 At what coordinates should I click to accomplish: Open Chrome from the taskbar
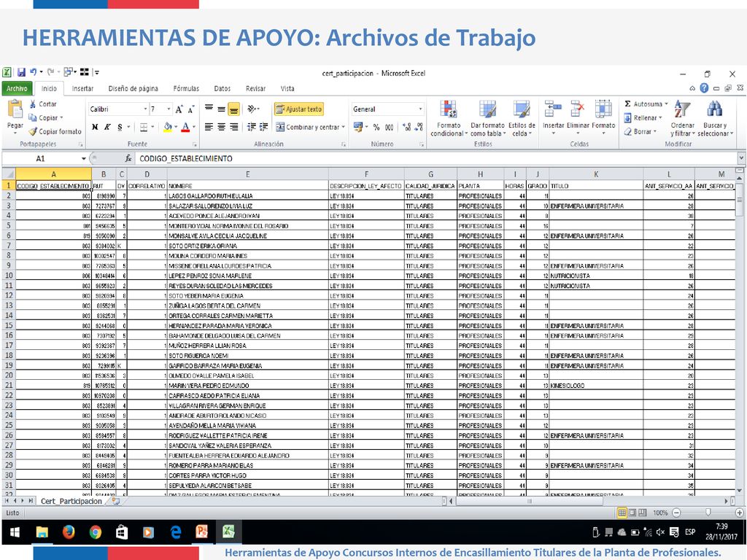(96, 532)
